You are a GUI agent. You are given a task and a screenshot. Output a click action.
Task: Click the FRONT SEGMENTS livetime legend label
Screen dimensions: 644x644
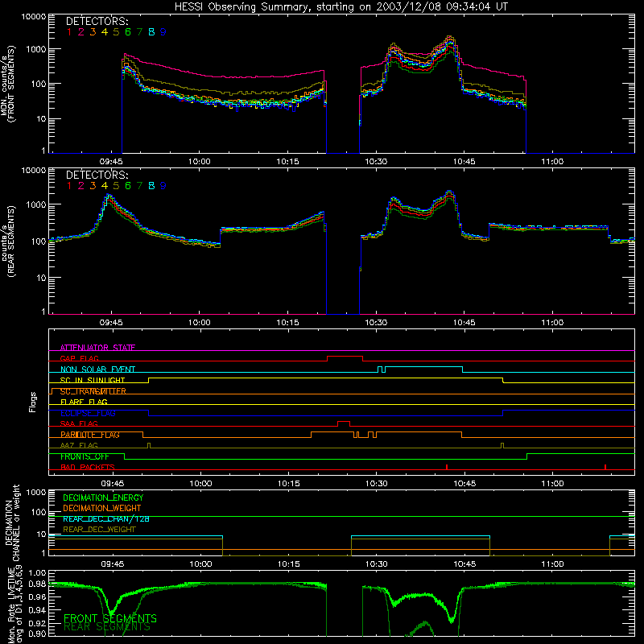110,618
